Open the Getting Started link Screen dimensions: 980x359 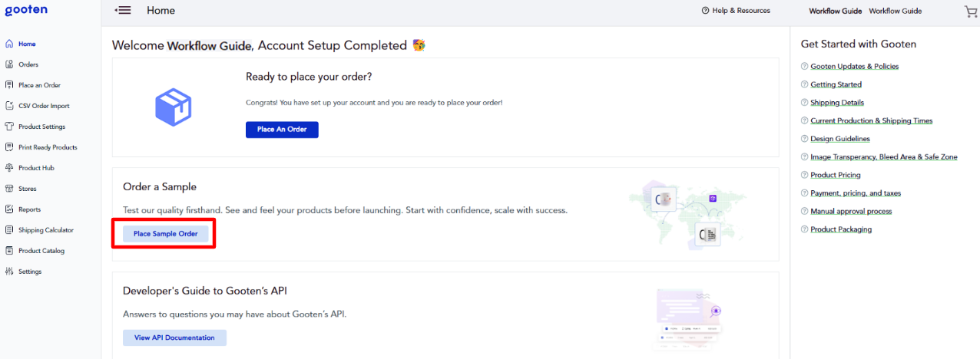pyautogui.click(x=836, y=84)
